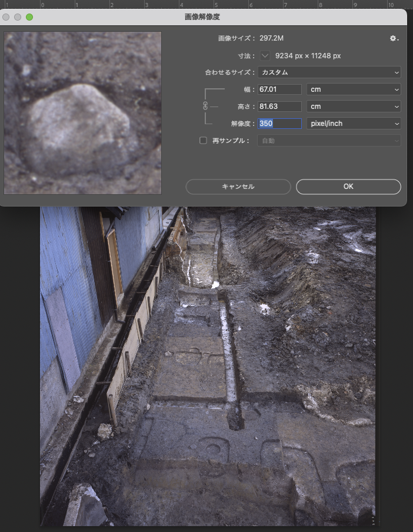Enable the 再サンプル checkbox

coord(204,141)
